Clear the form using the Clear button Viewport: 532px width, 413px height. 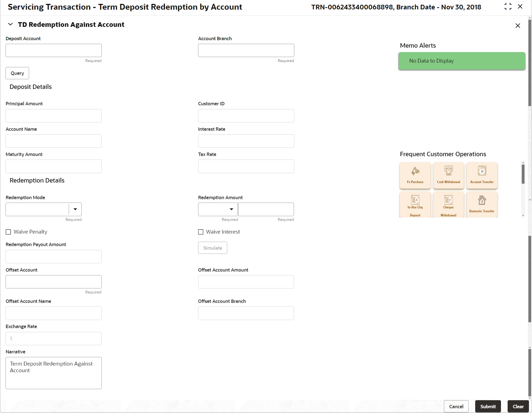(518, 406)
